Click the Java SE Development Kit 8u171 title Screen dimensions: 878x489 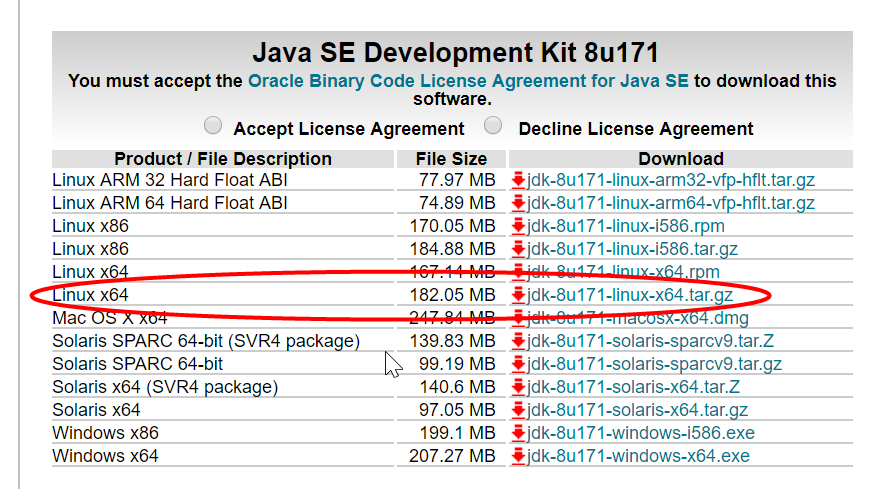[455, 53]
